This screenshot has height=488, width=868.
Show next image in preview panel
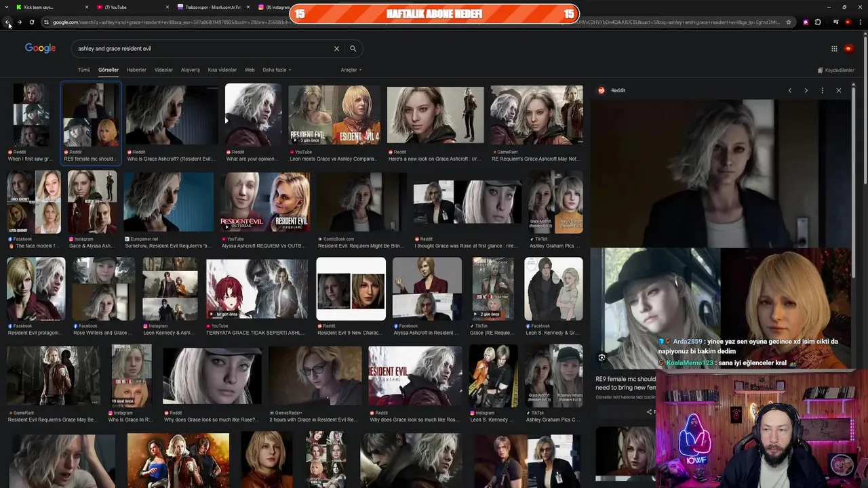[806, 90]
